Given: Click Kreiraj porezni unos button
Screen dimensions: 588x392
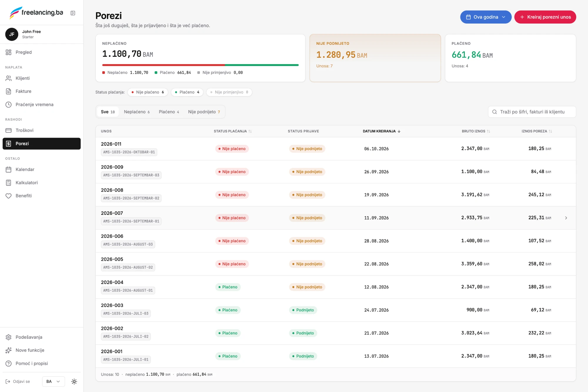Looking at the screenshot, I should (x=545, y=17).
